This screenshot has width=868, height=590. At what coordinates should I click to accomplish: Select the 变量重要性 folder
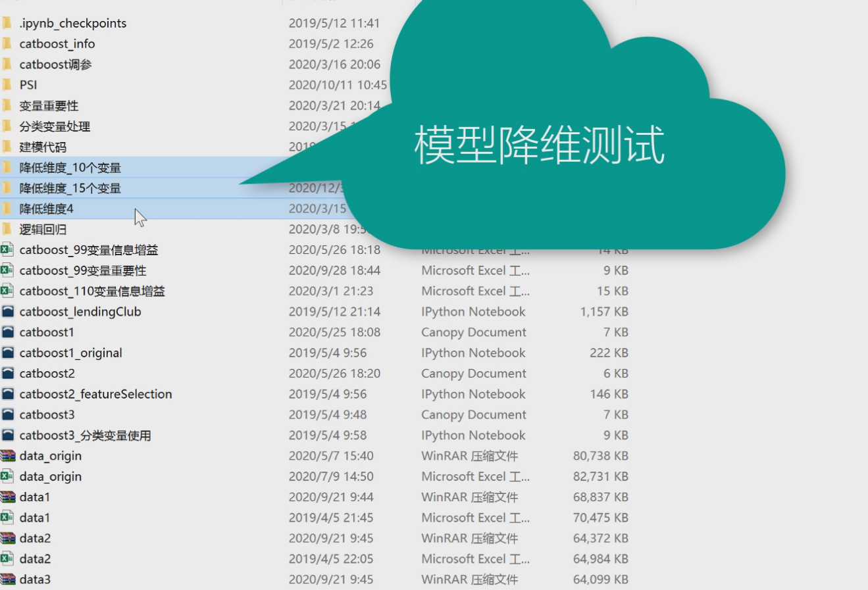click(47, 105)
